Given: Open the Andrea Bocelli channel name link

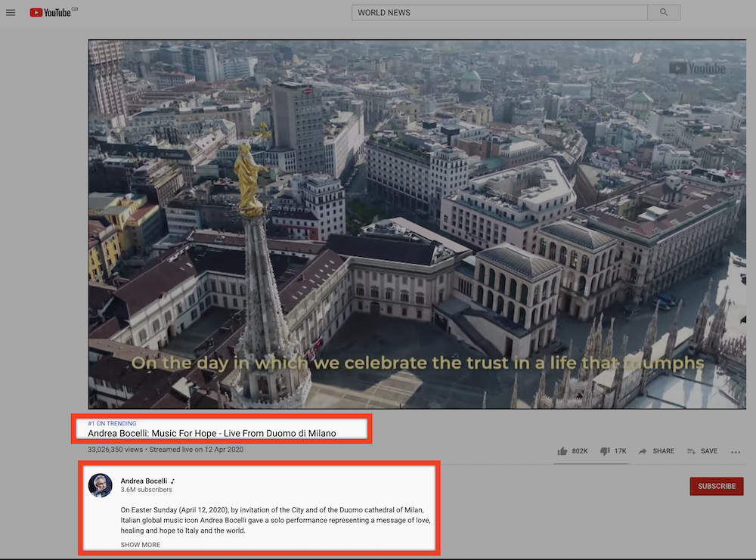Looking at the screenshot, I should point(144,481).
